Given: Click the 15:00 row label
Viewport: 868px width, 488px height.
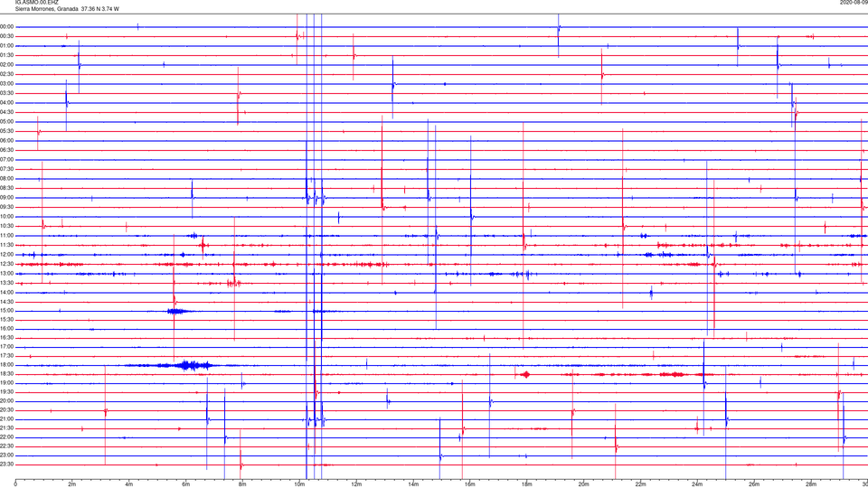Looking at the screenshot, I should coord(7,311).
